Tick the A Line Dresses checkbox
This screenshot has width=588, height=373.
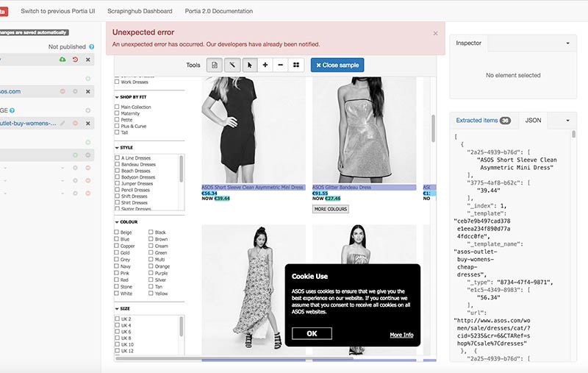[118, 158]
